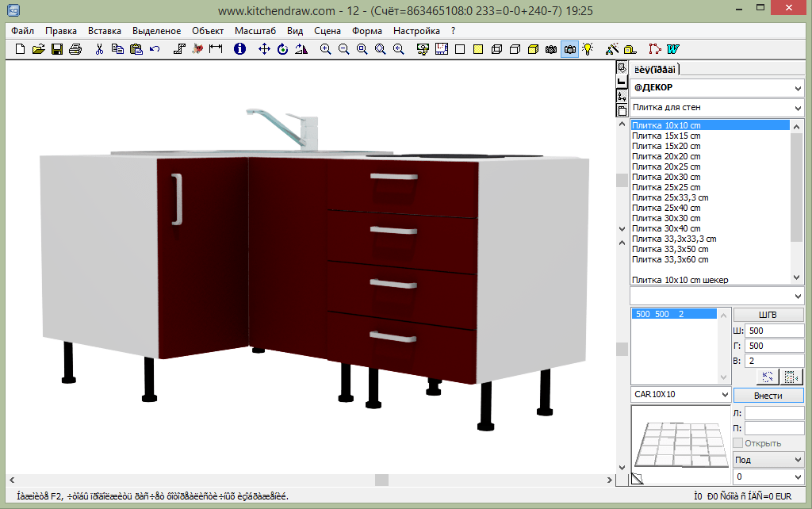Click the horizontal scrollbar thumb below the viewport
This screenshot has height=509, width=812.
381,480
